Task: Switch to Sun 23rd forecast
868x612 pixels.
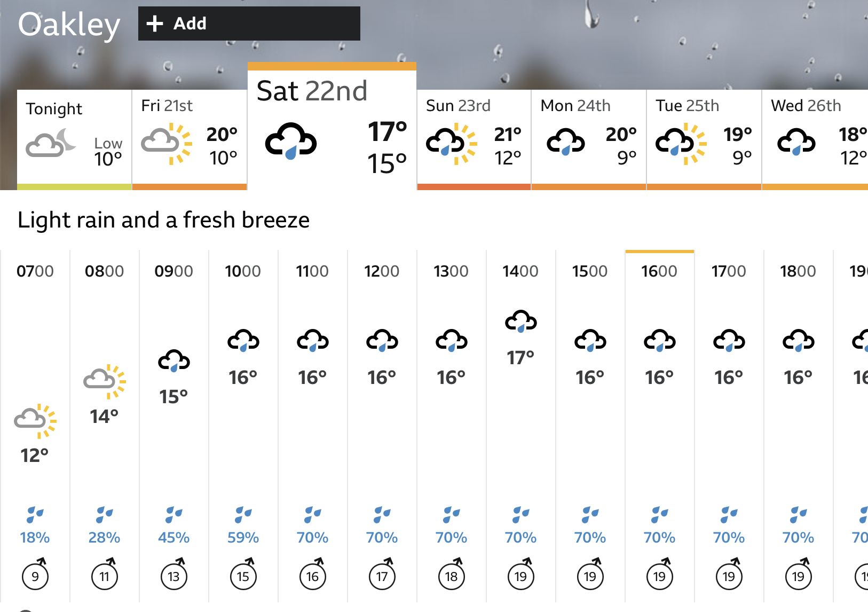Action: (x=474, y=140)
